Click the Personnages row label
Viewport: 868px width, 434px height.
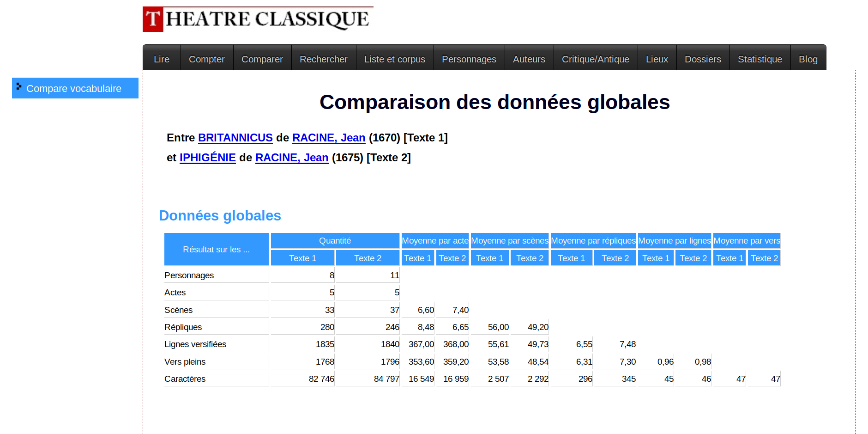189,275
